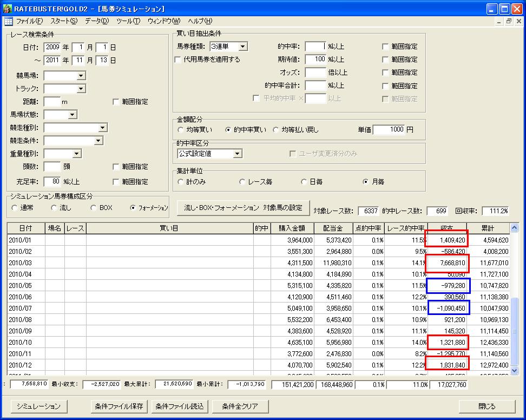Click the 累計 column header
526x420 pixels.
tap(488, 228)
